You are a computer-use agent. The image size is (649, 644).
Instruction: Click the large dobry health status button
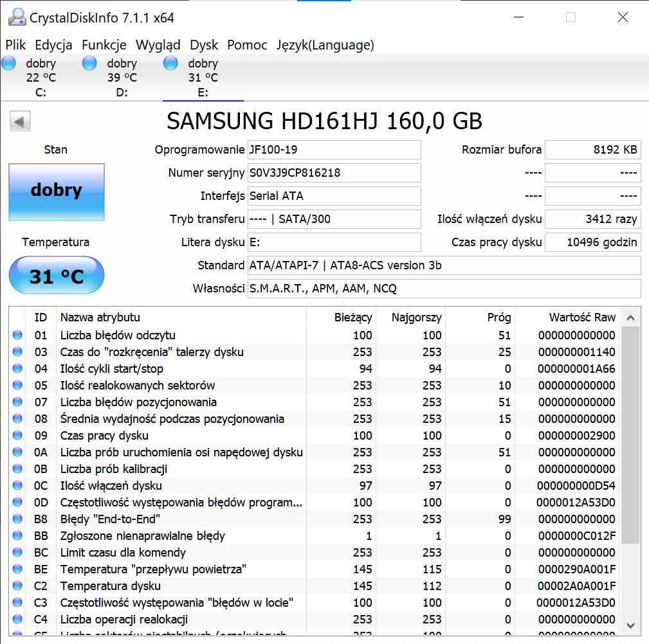tap(57, 192)
